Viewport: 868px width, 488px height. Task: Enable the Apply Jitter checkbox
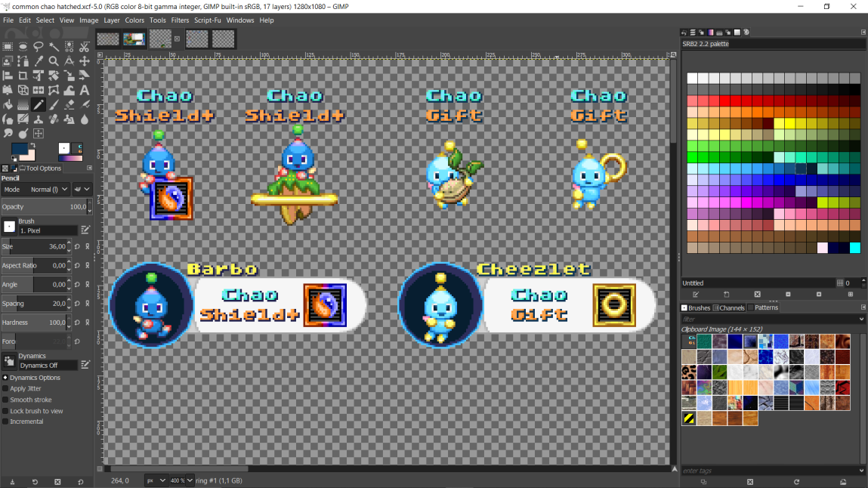point(5,388)
